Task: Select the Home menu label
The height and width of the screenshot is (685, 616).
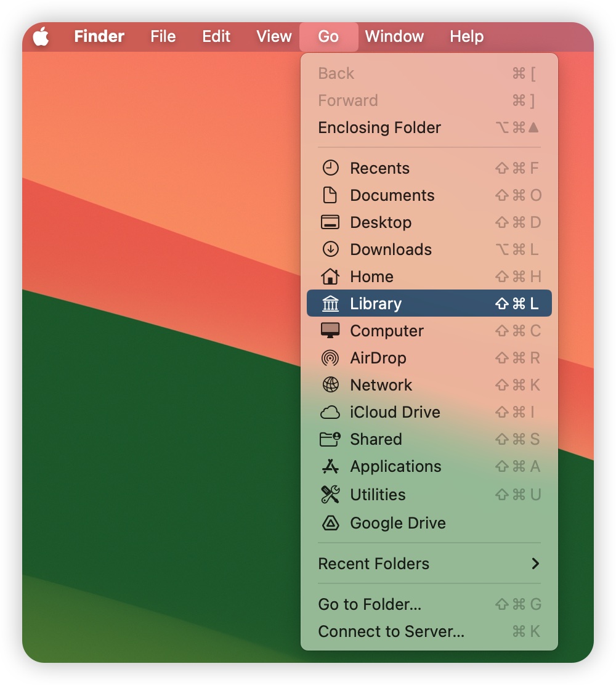Action: [x=372, y=277]
